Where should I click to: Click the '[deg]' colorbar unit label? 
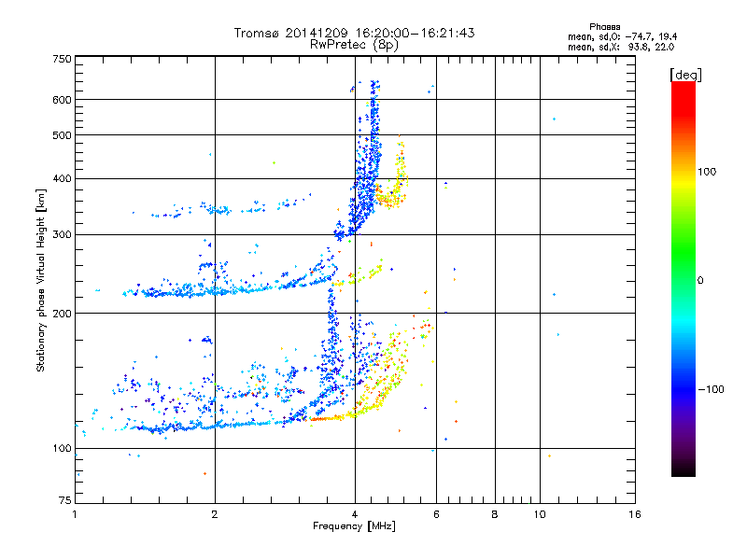(x=685, y=75)
